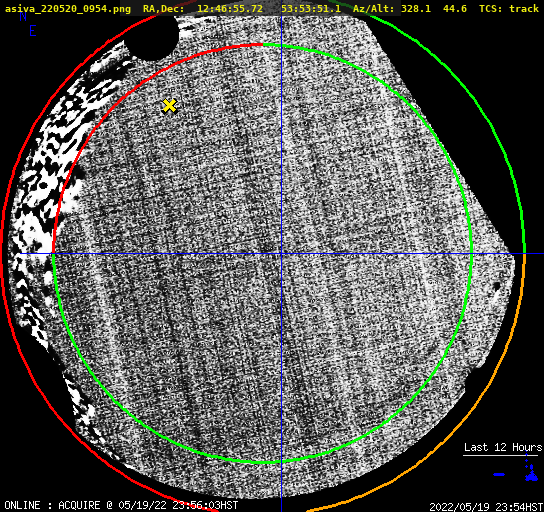Click the yellow X telescope pointing marker
This screenshot has height=512, width=544.
[x=169, y=106]
